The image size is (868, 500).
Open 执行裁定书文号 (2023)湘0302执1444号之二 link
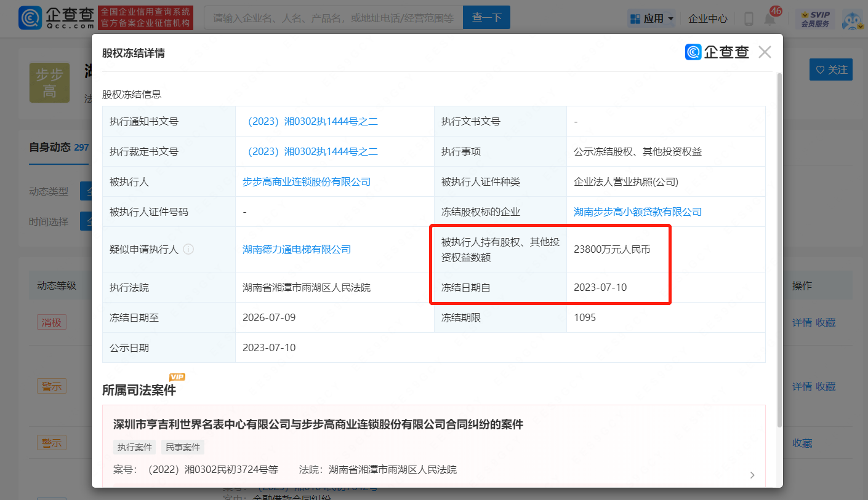coord(310,152)
